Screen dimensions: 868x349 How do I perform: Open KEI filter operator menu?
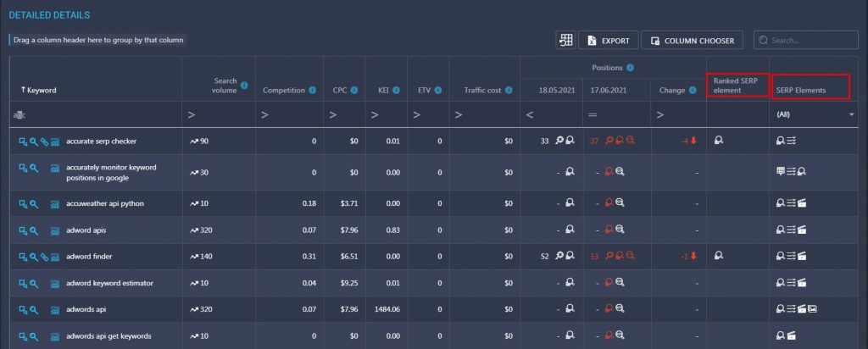374,115
